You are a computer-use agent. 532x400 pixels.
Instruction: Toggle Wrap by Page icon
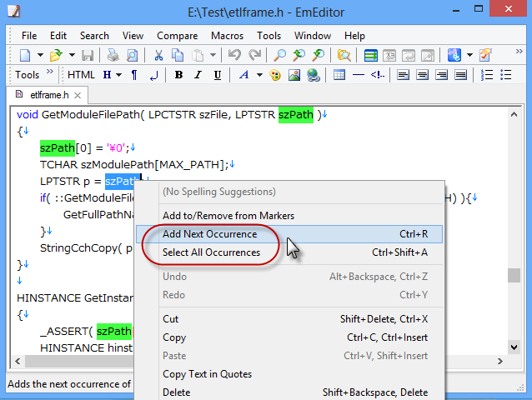(428, 55)
